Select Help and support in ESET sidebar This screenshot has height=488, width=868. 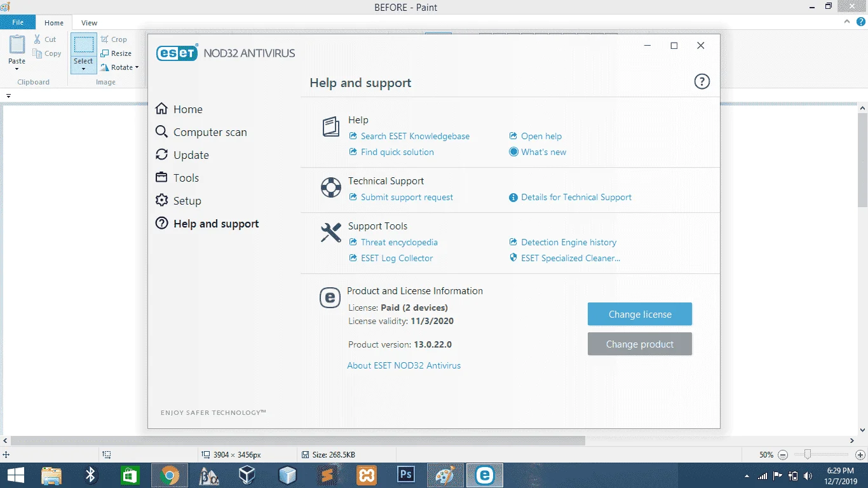[207, 224]
